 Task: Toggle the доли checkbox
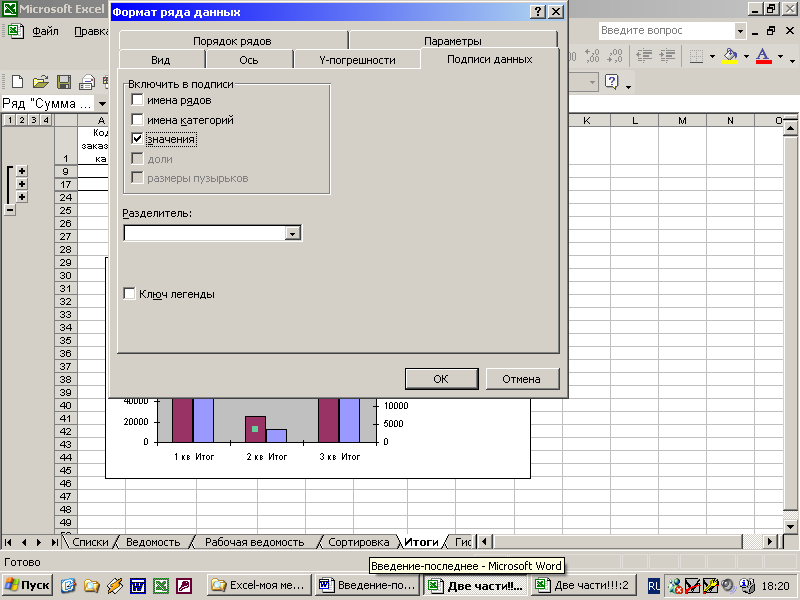point(137,159)
